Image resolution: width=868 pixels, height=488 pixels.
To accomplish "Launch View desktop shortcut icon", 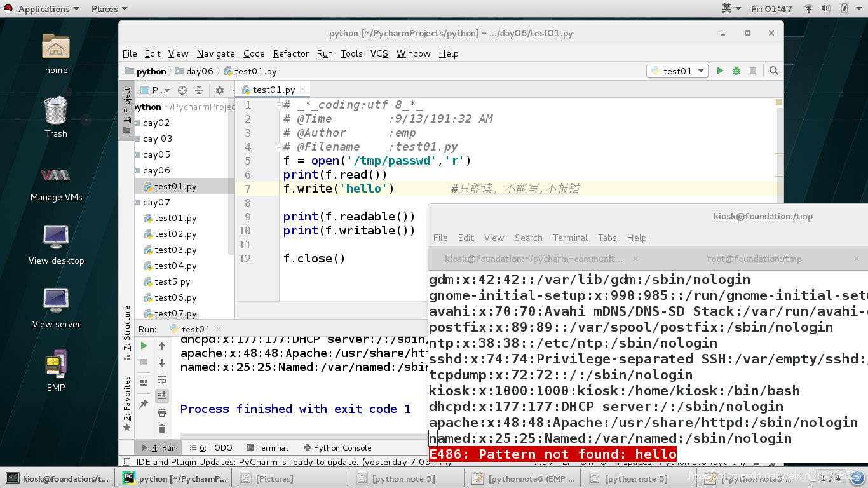I will coord(56,237).
